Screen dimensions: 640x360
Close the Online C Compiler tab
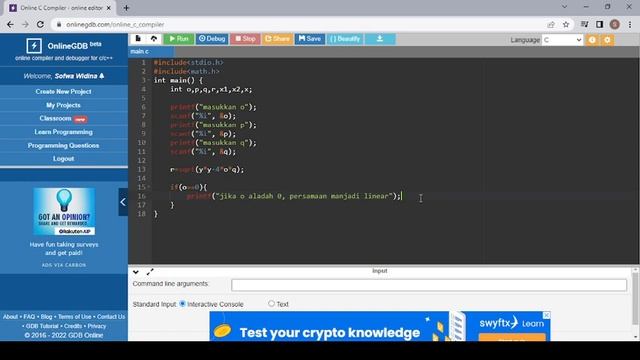(109, 8)
